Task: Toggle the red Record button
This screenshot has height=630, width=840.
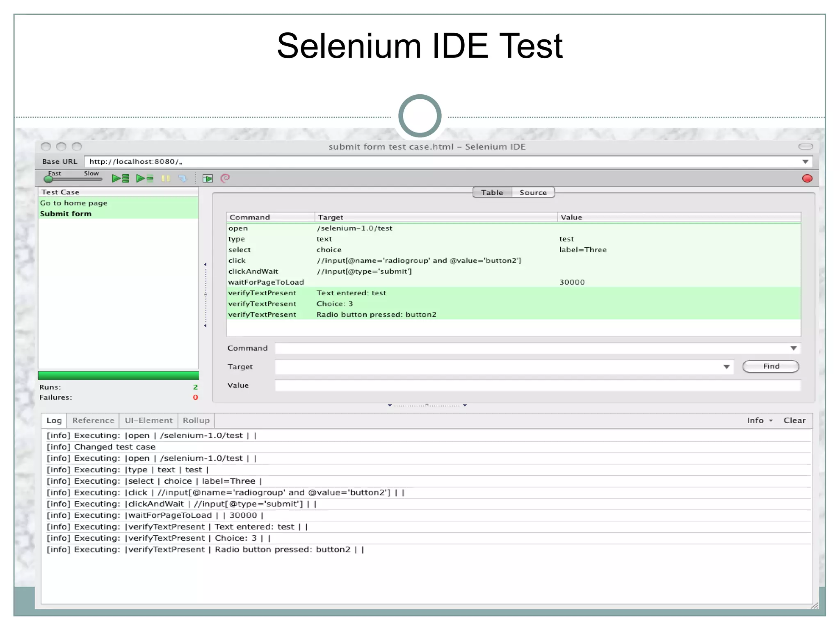Action: pyautogui.click(x=807, y=178)
